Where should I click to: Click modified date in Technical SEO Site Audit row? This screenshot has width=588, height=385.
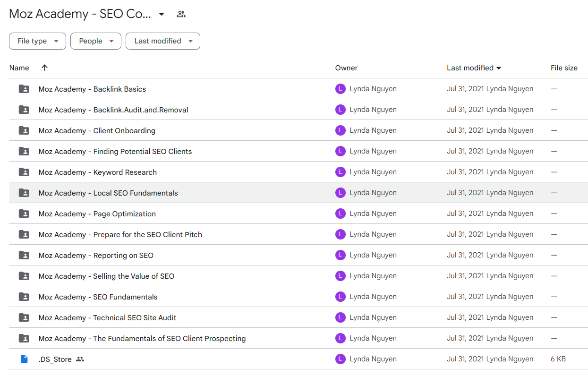(x=490, y=317)
